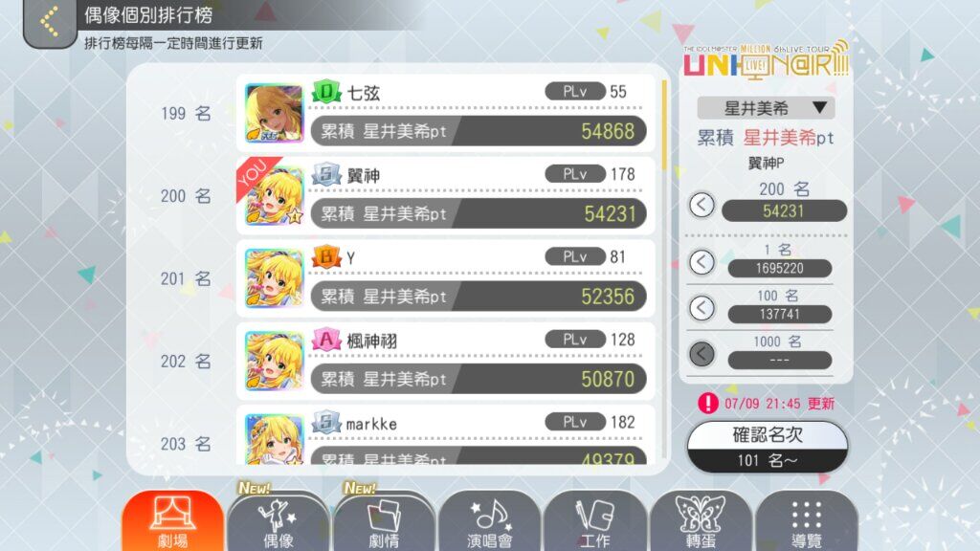Click the 確認名次 101 名~ button
This screenshot has height=551, width=980.
tap(768, 448)
